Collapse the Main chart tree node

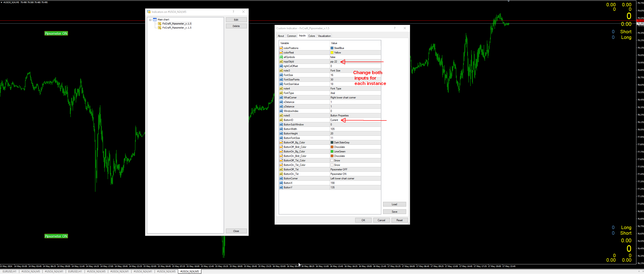pyautogui.click(x=150, y=20)
